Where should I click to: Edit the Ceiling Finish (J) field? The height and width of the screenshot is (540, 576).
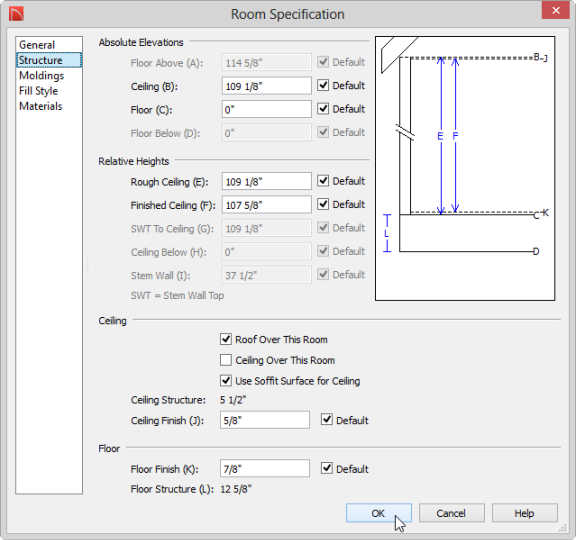[265, 420]
